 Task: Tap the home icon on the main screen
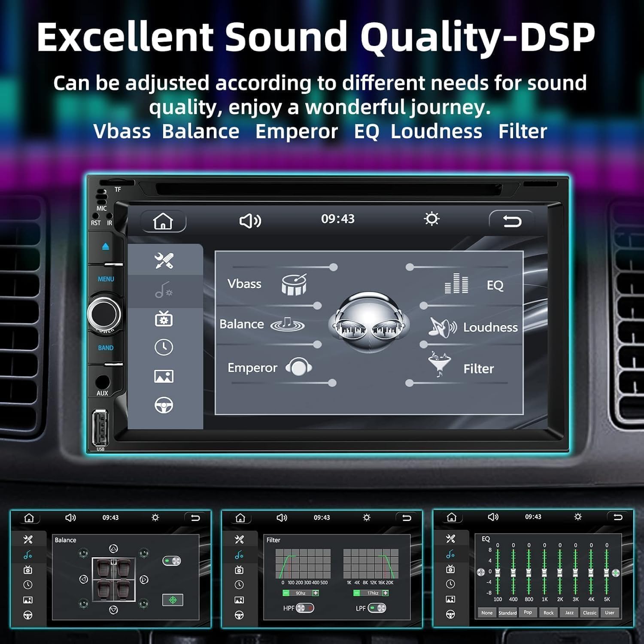(x=163, y=221)
